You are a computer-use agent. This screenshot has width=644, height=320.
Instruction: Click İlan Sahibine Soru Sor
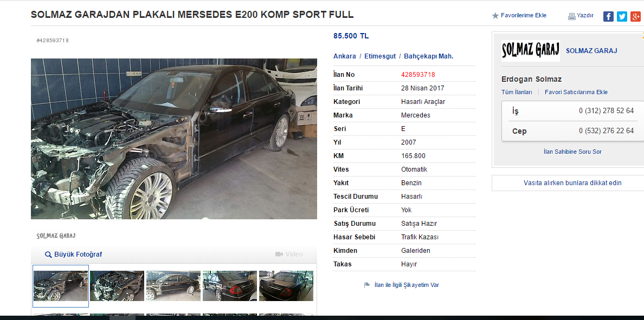[x=572, y=152]
